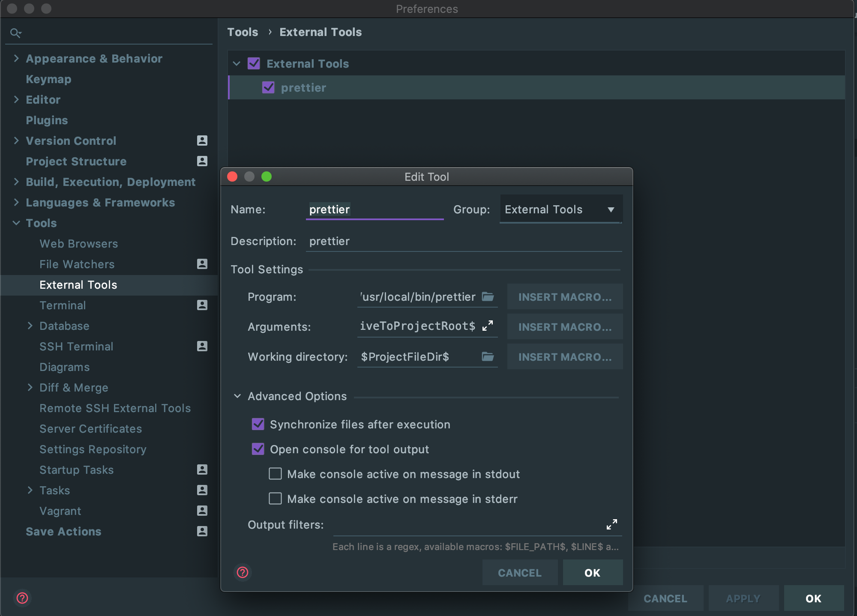Screen dimensions: 857x616
Task: Expand the Output filters editor
Action: point(612,524)
